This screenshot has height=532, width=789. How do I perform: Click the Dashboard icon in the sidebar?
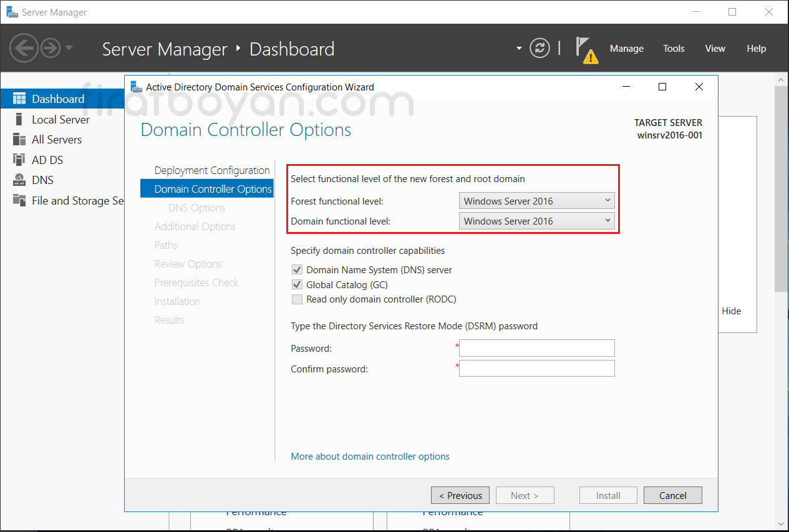[x=19, y=99]
